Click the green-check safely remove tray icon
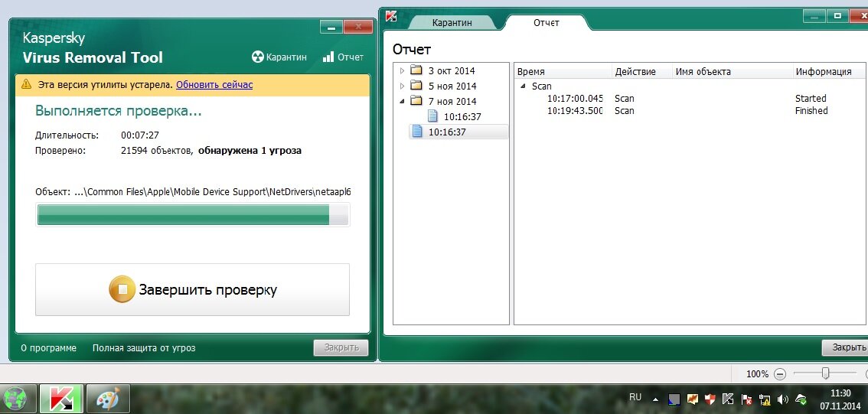Screen dimensions: 868x414 click(x=801, y=399)
